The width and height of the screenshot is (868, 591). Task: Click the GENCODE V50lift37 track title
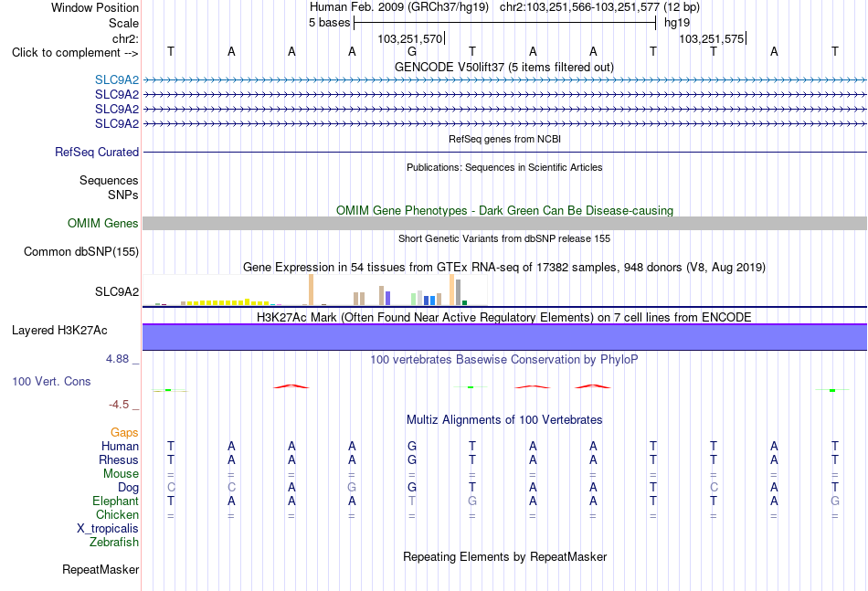pos(503,67)
